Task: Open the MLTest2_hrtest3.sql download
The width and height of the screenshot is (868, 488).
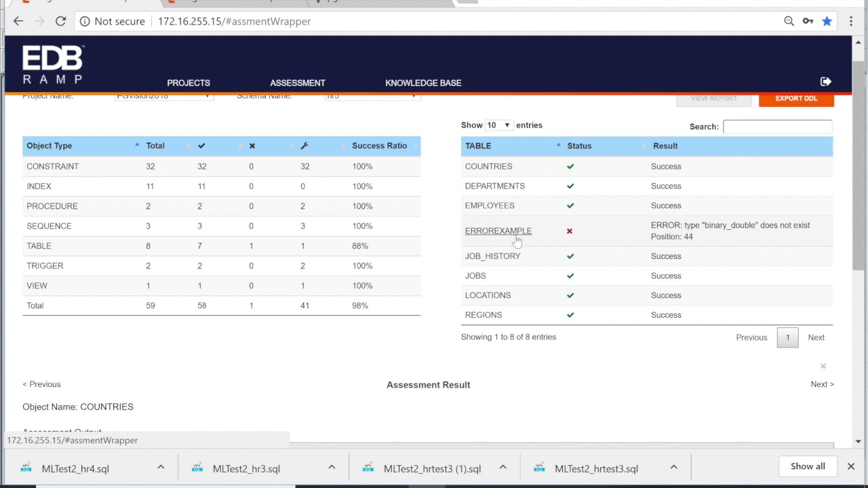Action: coord(596,468)
